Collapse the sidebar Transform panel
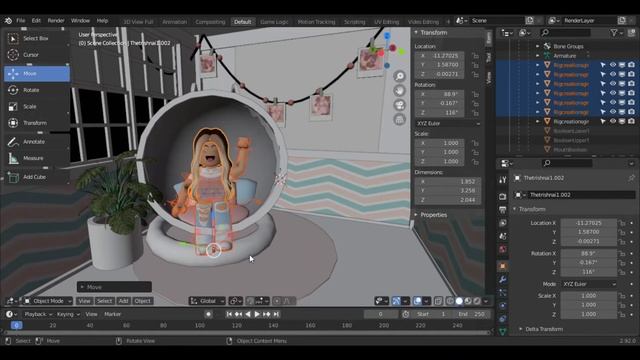The height and width of the screenshot is (360, 640). (x=416, y=33)
